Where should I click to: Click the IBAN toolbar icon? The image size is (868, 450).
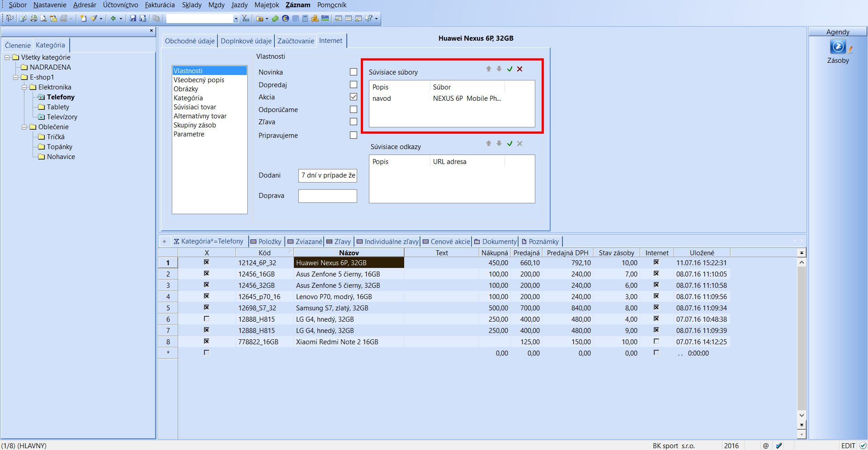[x=325, y=18]
